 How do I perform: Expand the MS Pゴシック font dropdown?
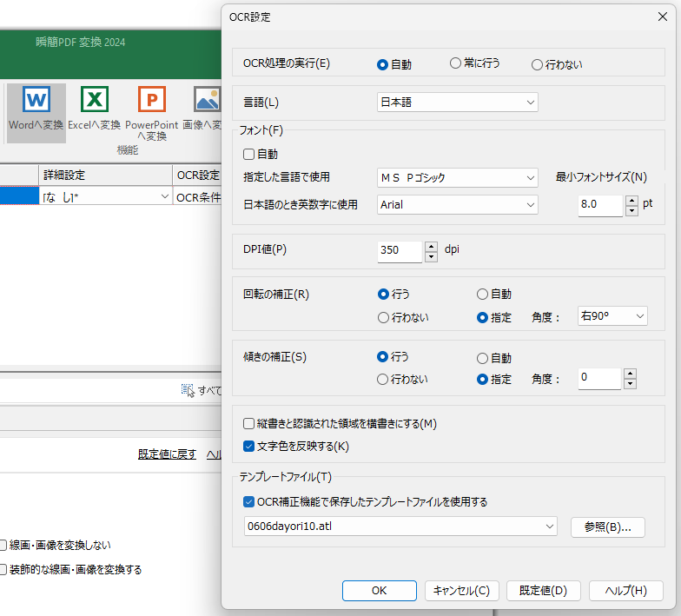pyautogui.click(x=458, y=178)
